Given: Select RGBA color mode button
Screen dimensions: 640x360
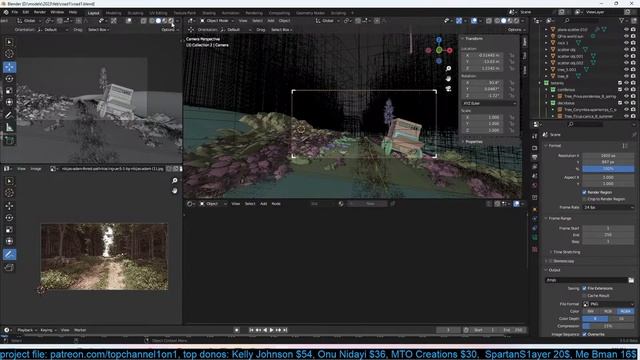Looking at the screenshot, I should (x=625, y=311).
